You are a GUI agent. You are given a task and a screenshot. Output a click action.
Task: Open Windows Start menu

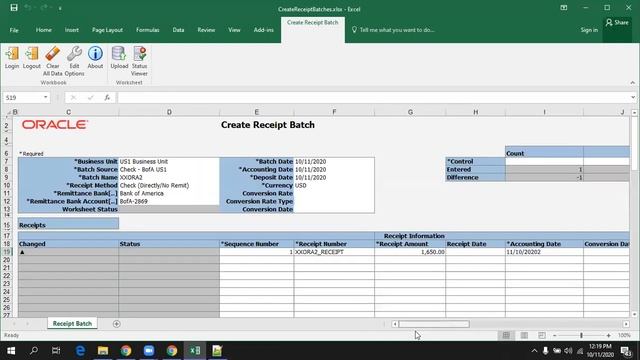(x=11, y=351)
